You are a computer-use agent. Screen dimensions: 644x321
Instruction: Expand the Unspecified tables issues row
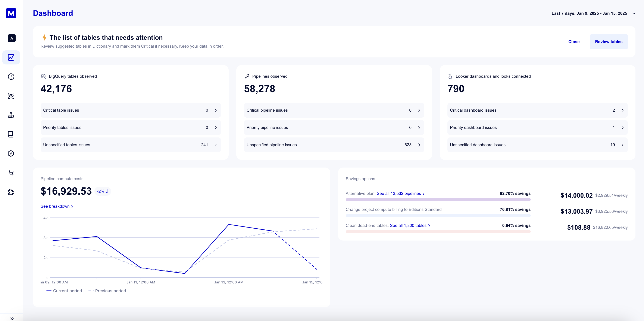coord(130,145)
